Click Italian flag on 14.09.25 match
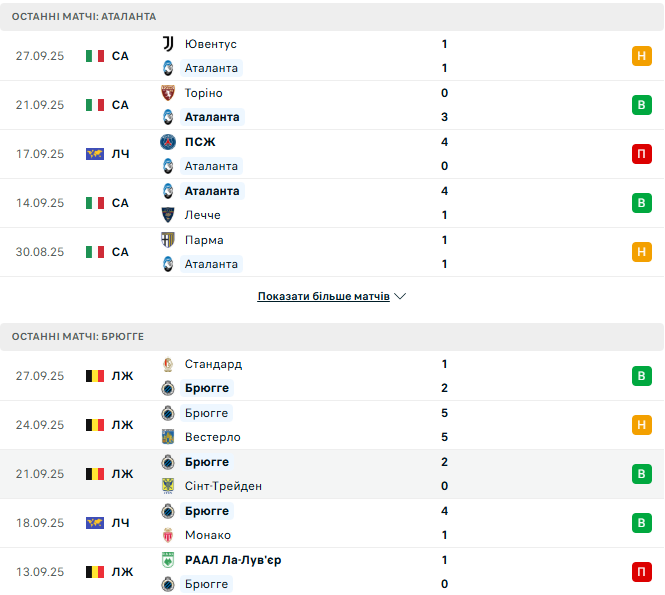This screenshot has height=595, width=665. (95, 203)
